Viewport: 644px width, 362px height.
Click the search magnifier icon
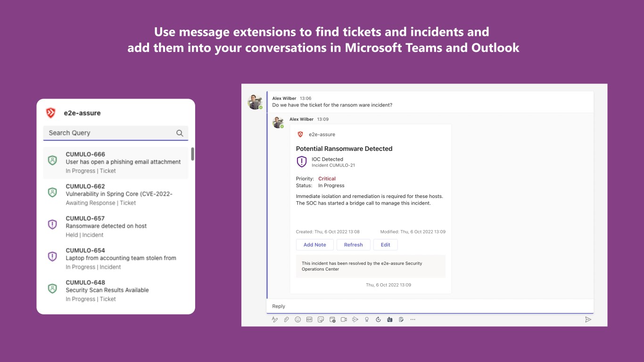pyautogui.click(x=180, y=133)
